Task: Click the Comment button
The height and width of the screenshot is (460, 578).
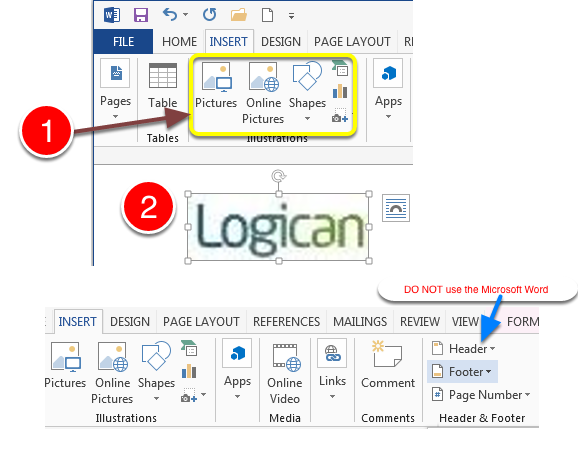Action: coord(388,364)
